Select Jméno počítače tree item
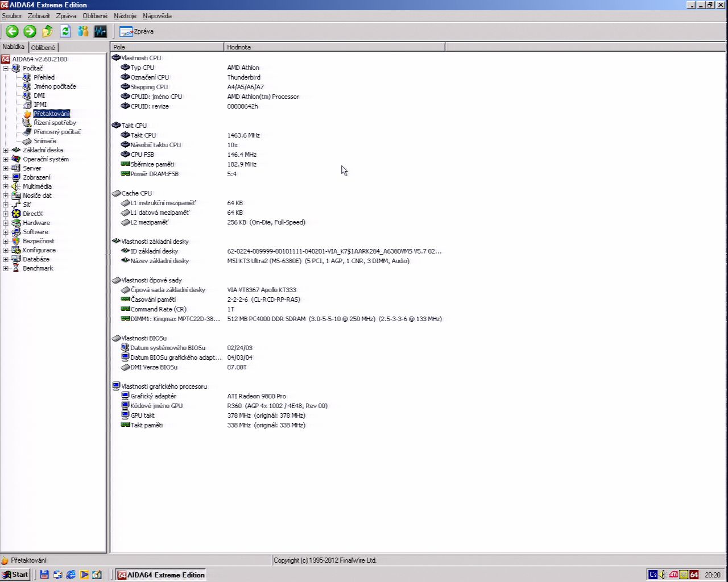The image size is (728, 582). pos(55,86)
